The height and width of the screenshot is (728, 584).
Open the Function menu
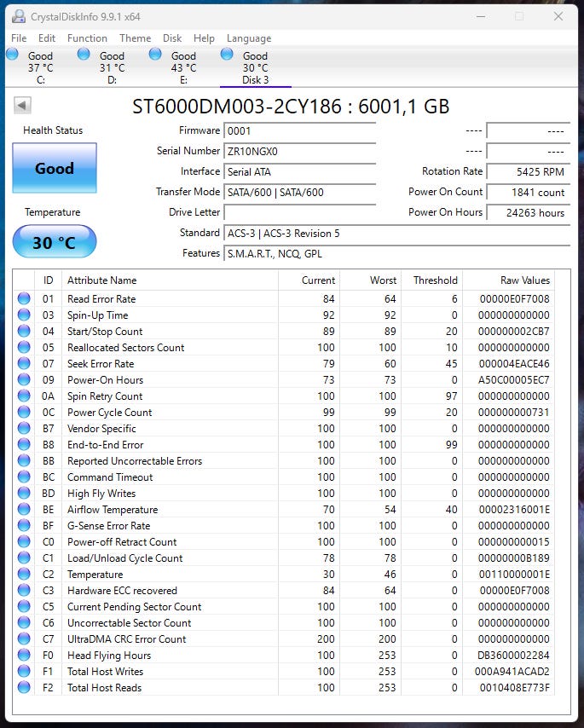click(87, 38)
